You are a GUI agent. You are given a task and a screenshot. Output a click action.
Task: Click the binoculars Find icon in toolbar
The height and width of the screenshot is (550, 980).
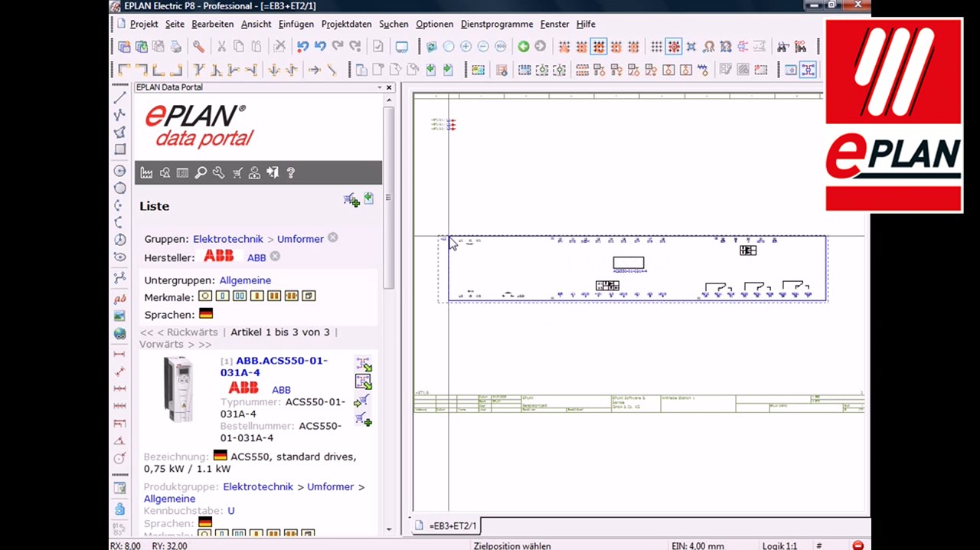point(782,47)
